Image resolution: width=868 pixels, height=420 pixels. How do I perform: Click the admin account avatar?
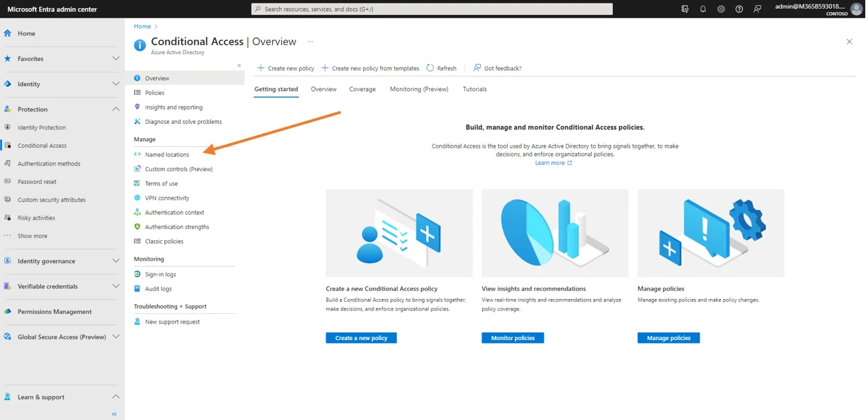point(856,10)
